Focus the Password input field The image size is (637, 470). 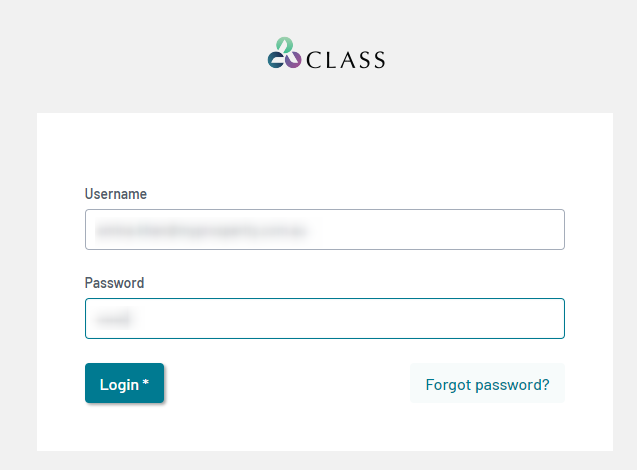(x=325, y=318)
